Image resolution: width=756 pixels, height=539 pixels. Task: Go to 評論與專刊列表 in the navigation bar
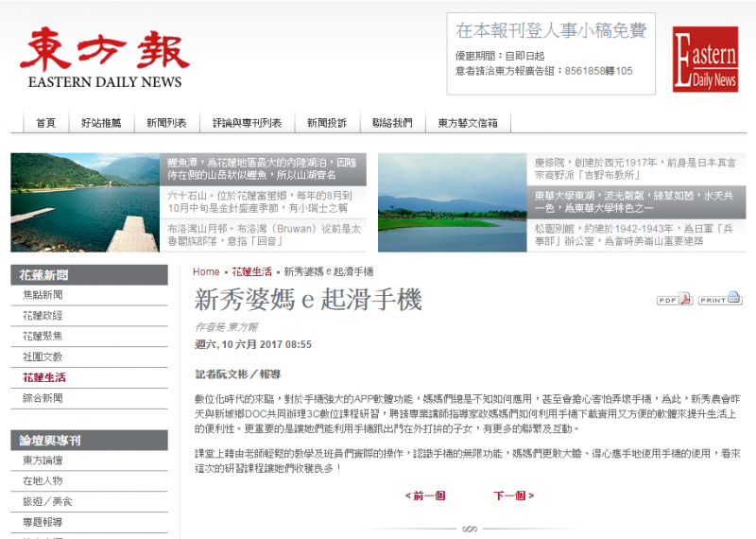click(x=247, y=123)
